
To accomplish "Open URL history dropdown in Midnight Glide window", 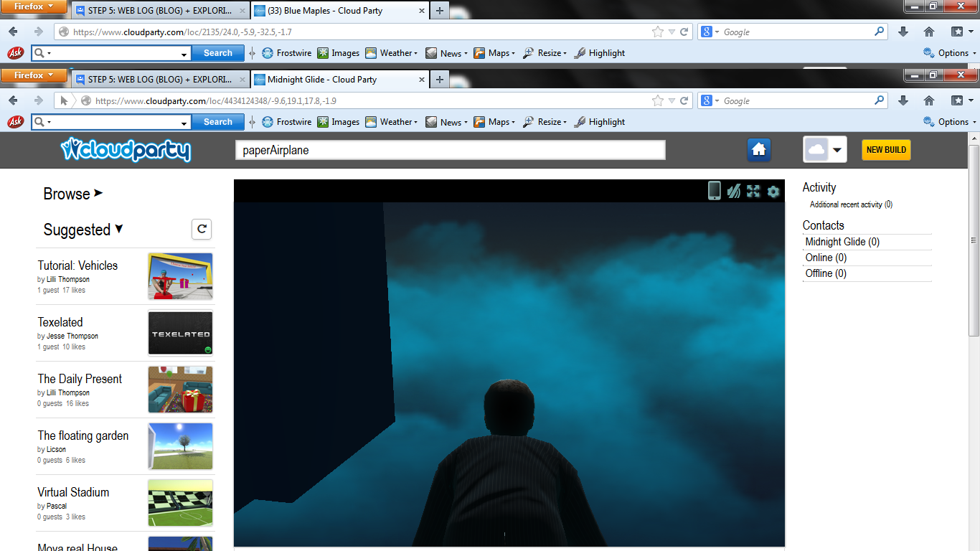I will click(x=672, y=101).
